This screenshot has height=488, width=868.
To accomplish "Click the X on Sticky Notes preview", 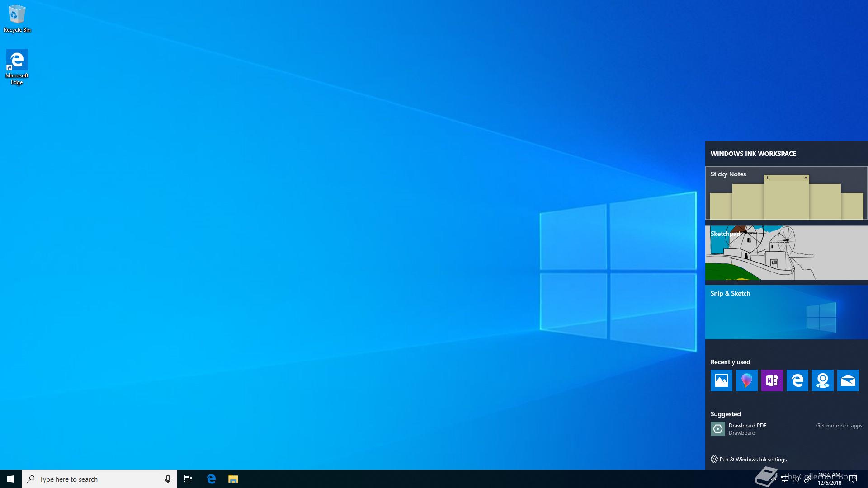I will 806,178.
